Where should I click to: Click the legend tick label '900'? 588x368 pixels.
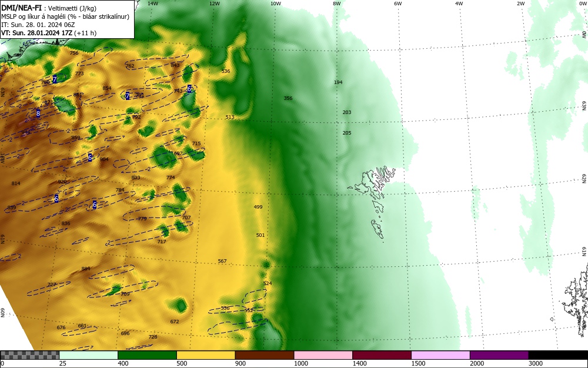pos(240,363)
